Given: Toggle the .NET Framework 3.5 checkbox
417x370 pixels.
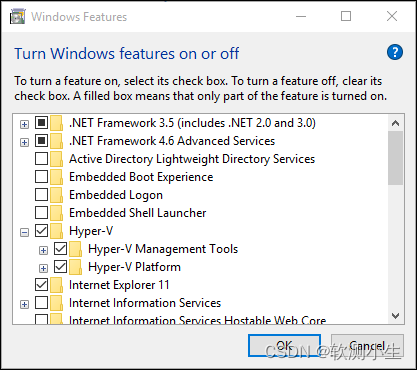Looking at the screenshot, I should (x=41, y=122).
